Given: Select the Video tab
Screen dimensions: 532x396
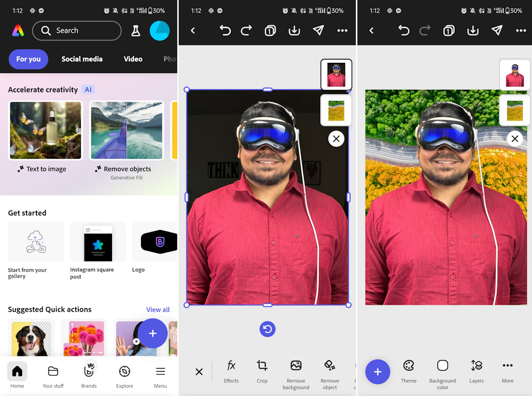Looking at the screenshot, I should point(133,59).
